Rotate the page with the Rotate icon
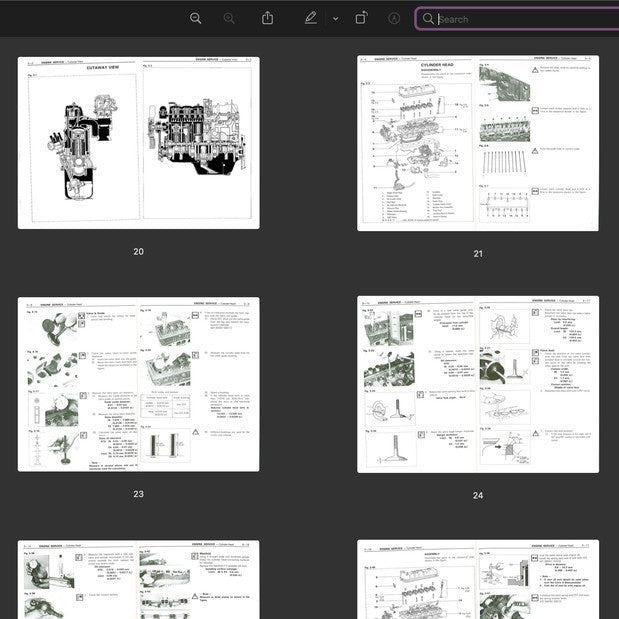Viewport: 619px width, 619px height. [x=361, y=18]
